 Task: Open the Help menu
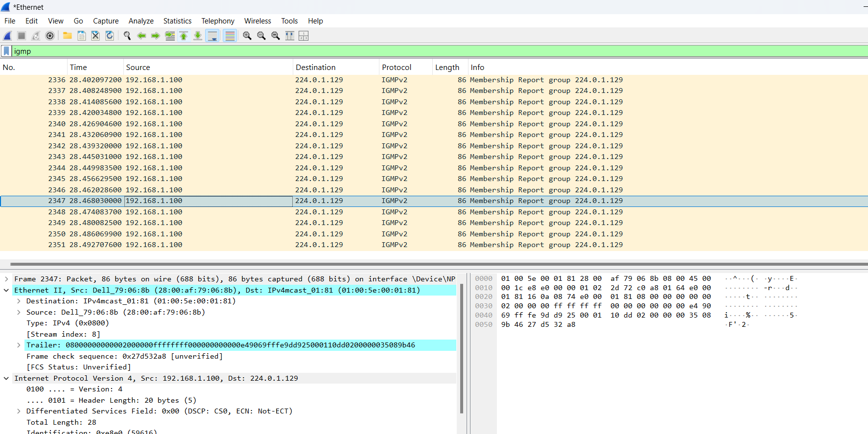[315, 21]
